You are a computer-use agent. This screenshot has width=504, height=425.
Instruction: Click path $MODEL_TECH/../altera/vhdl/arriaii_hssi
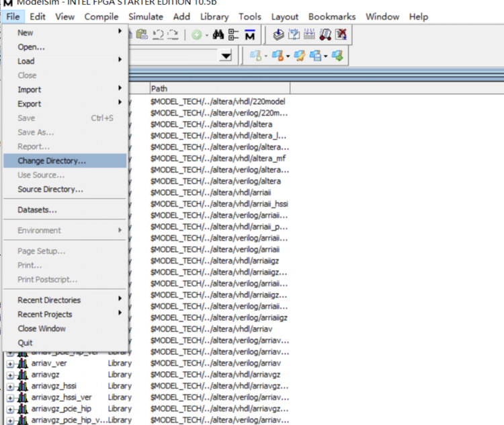tap(219, 204)
